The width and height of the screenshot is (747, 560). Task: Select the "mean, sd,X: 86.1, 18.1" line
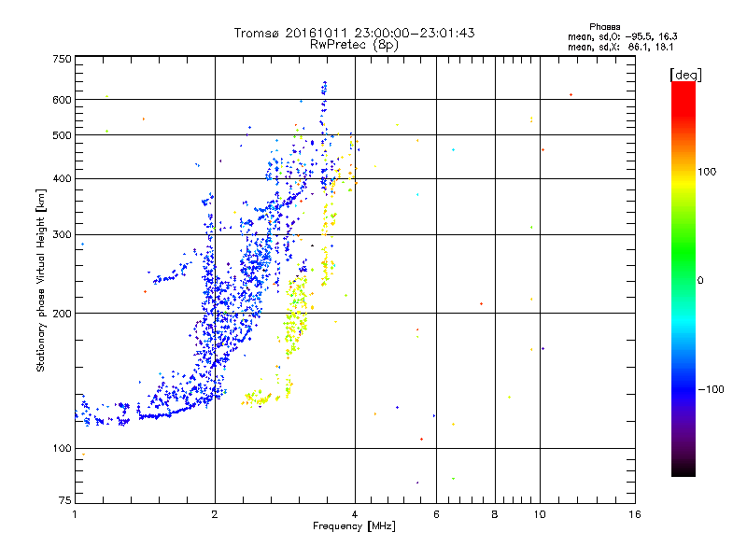point(620,47)
